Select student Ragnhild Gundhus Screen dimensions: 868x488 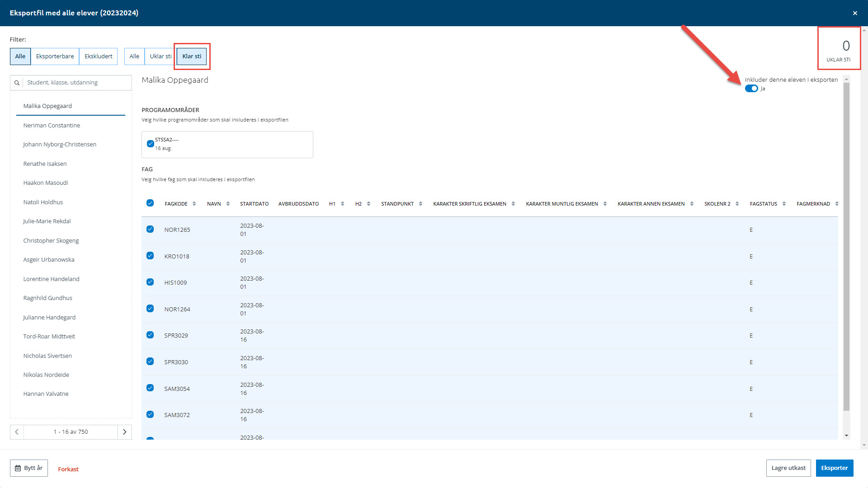(71, 298)
